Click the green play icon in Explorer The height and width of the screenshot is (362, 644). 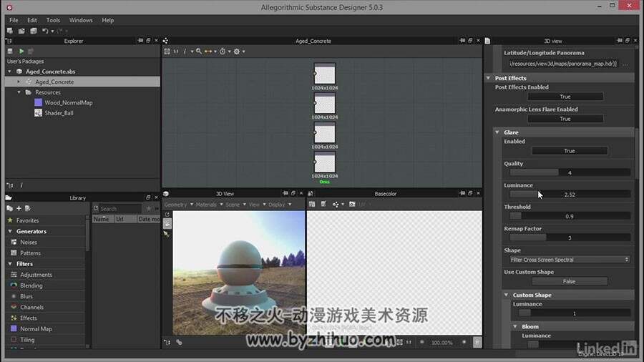pyautogui.click(x=21, y=51)
